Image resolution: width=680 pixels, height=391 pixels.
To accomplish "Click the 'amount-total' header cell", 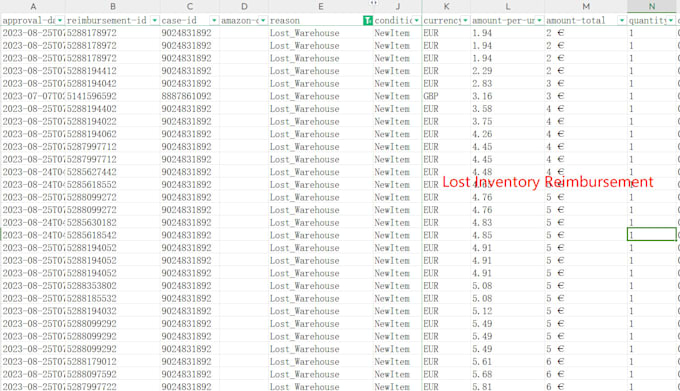I will coord(586,20).
